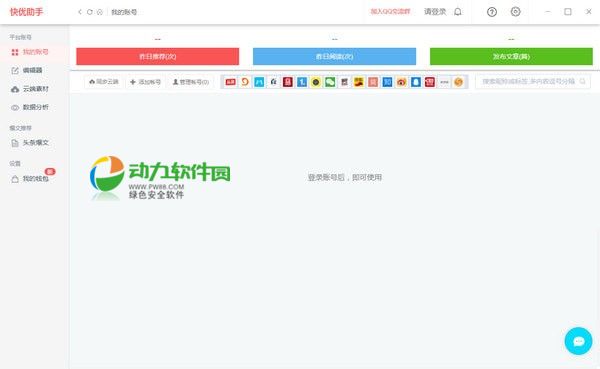The image size is (600, 369).
Task: Click the green 发布文章(篇) button
Action: (511, 56)
